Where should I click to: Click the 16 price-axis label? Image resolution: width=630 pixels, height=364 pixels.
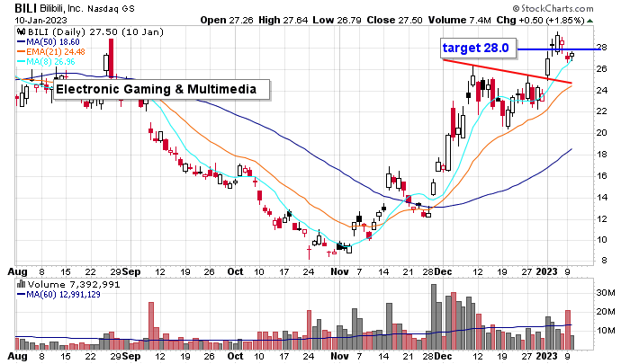point(601,176)
